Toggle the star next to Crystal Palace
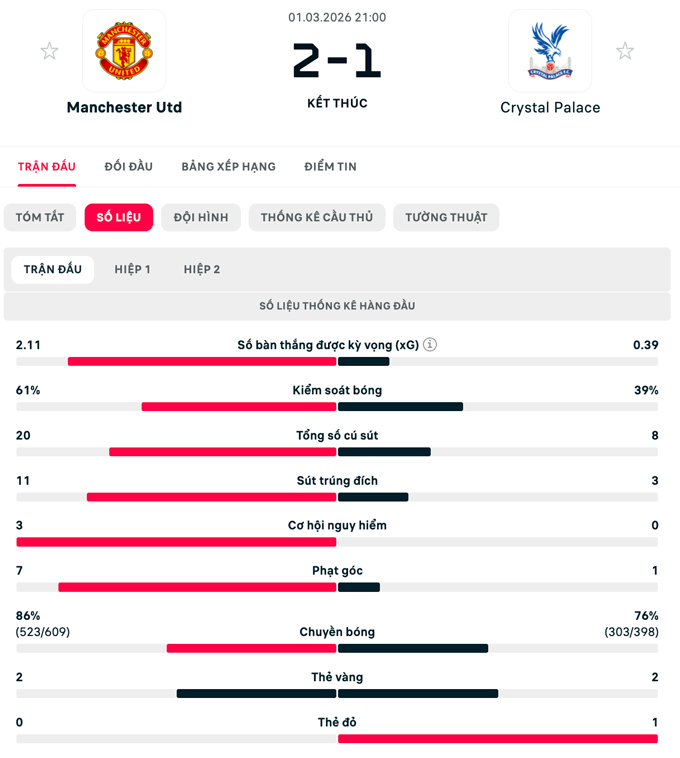This screenshot has width=680, height=758. [625, 51]
